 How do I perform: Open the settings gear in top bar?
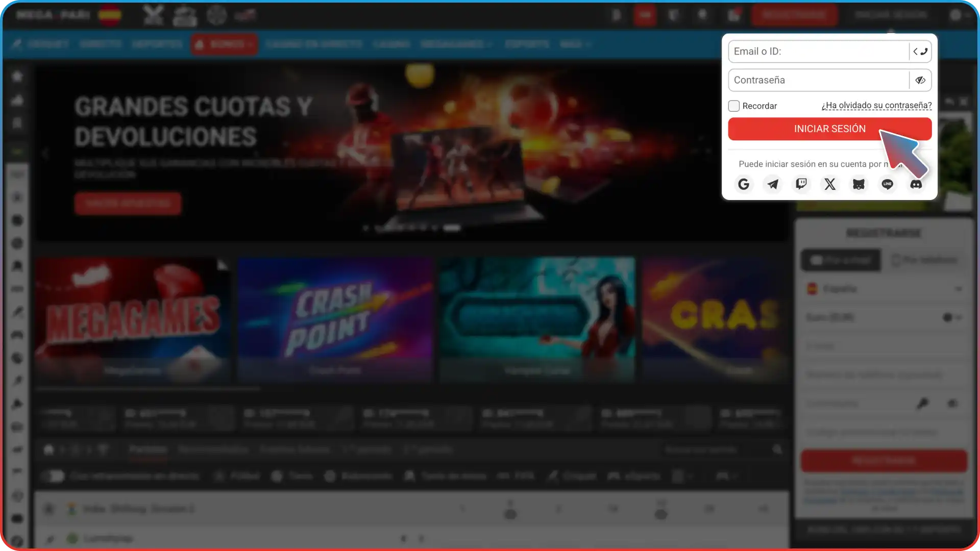click(x=955, y=15)
